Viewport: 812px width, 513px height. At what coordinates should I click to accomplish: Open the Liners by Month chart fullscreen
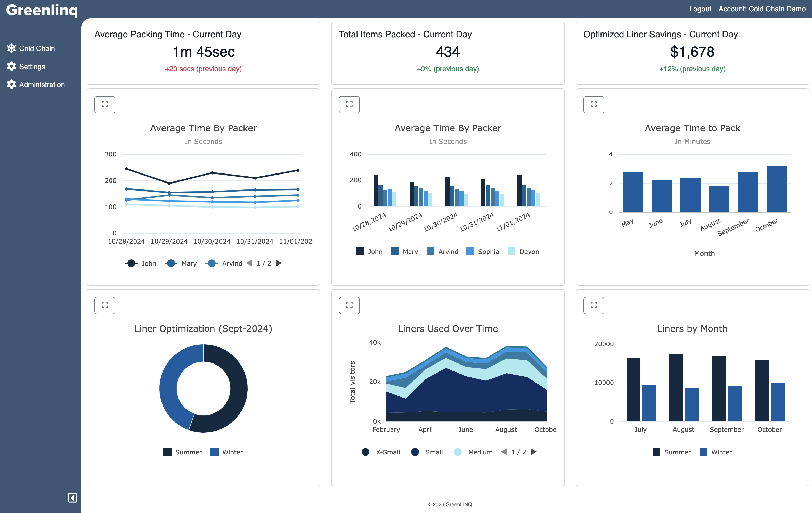[594, 305]
